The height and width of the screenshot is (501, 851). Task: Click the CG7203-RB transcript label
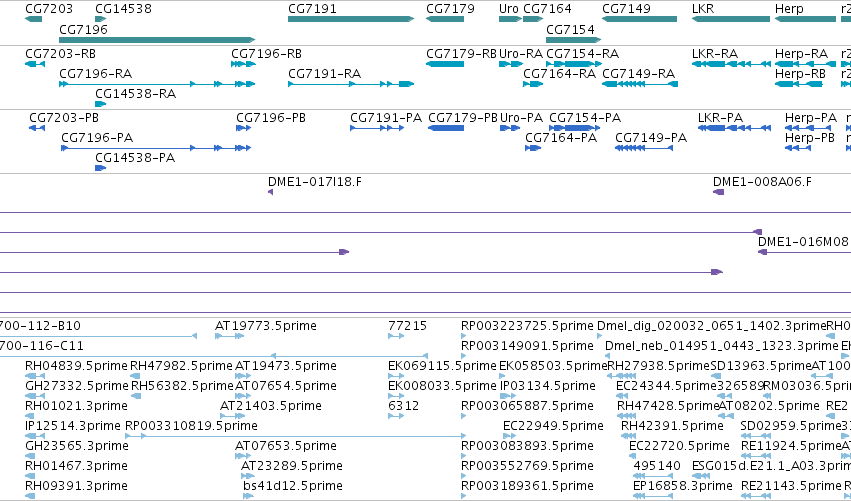60,54
